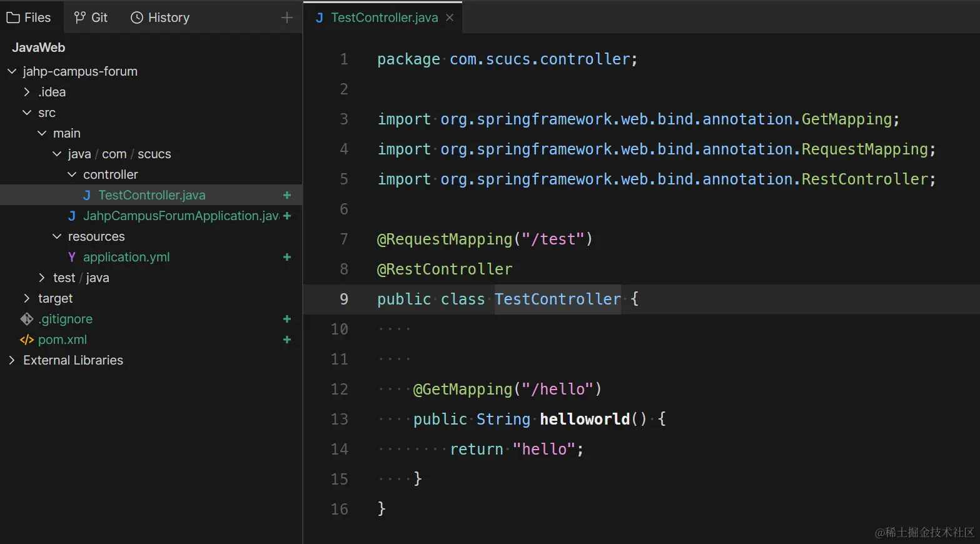Expand the External Libraries node
The image size is (980, 544).
tap(11, 360)
